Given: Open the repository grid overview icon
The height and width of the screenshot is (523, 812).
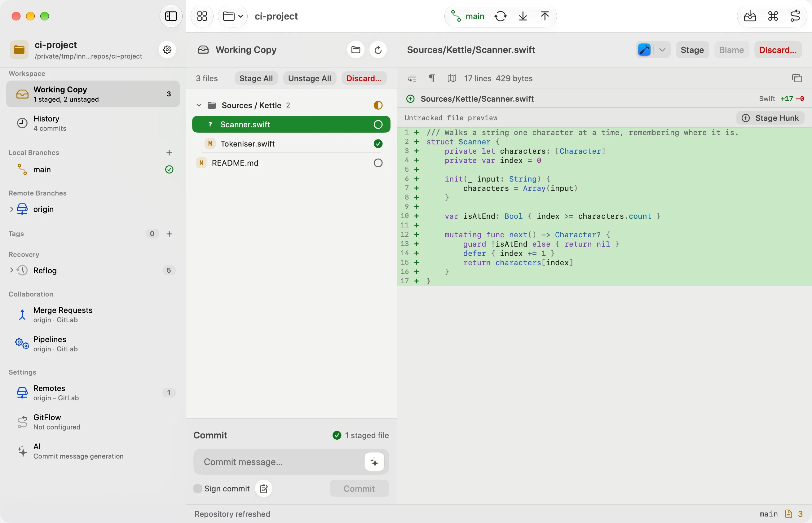Looking at the screenshot, I should pos(202,16).
